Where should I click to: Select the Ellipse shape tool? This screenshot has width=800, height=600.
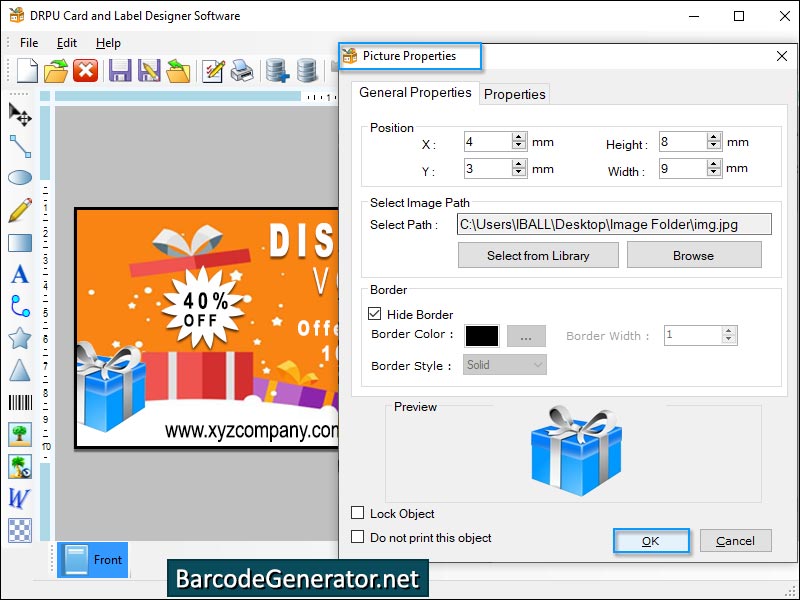click(20, 177)
